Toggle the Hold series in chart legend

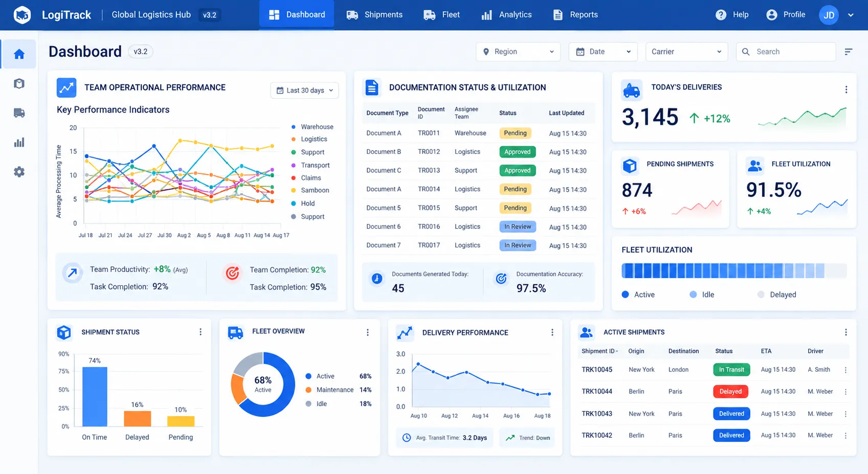(303, 204)
